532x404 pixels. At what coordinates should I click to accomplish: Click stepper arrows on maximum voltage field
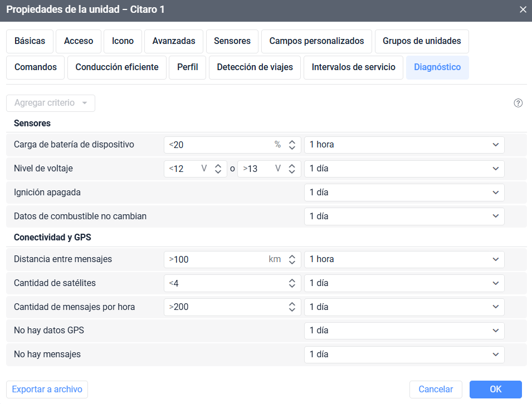coord(292,169)
